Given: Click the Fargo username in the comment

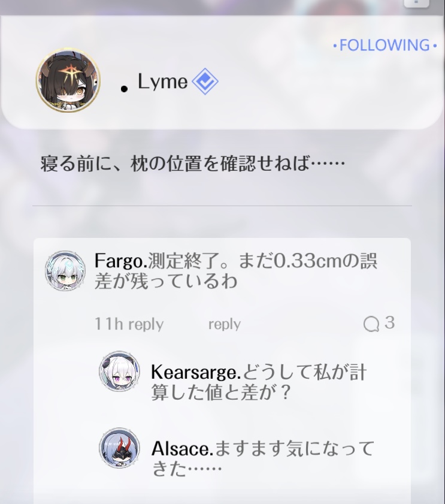Looking at the screenshot, I should tap(121, 261).
